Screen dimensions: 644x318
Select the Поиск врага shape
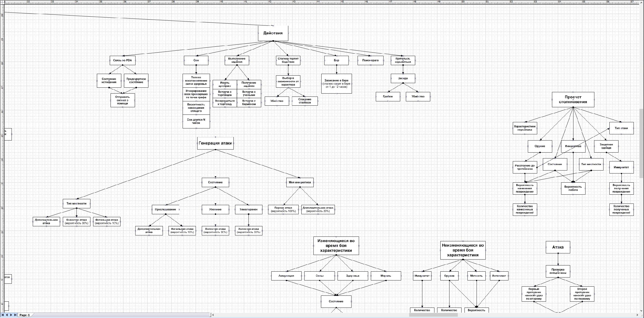coord(370,60)
